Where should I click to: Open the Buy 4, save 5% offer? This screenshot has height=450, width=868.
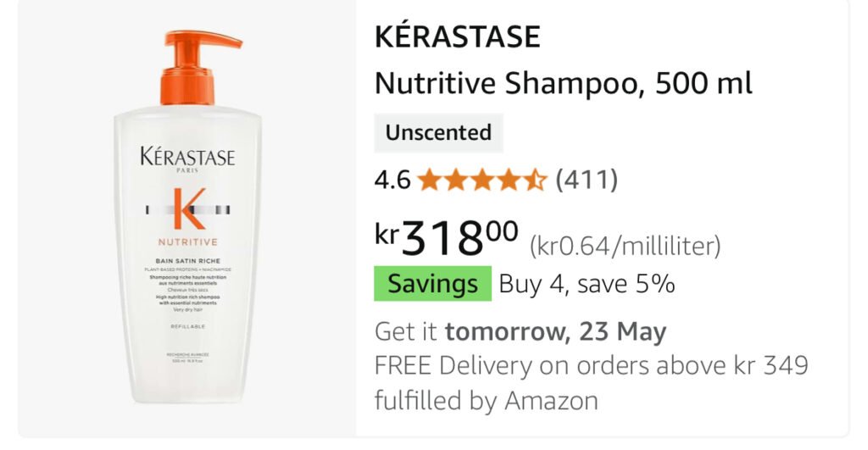[x=587, y=284]
